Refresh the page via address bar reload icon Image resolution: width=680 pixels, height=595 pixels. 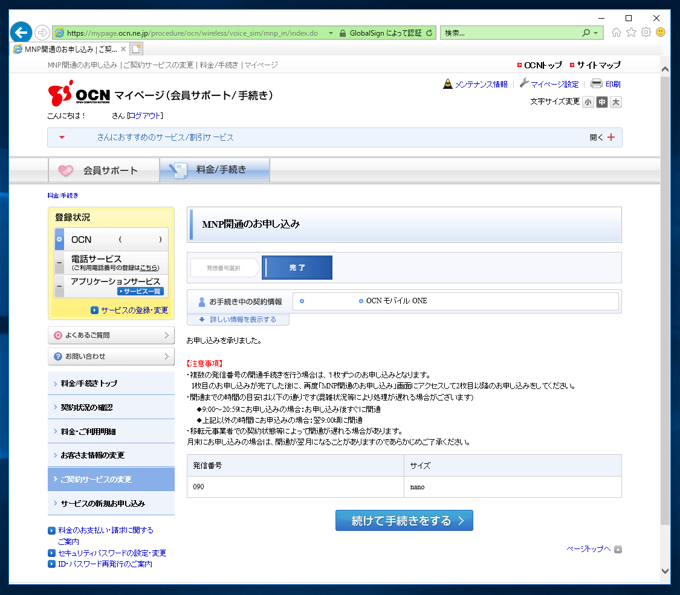point(429,33)
